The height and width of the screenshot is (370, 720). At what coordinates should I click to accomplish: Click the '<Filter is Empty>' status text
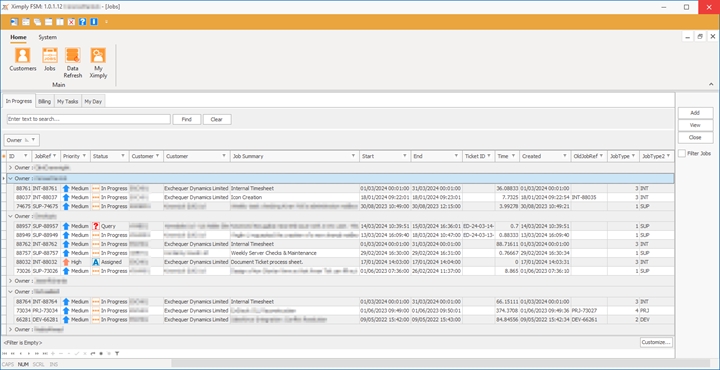[x=22, y=342]
